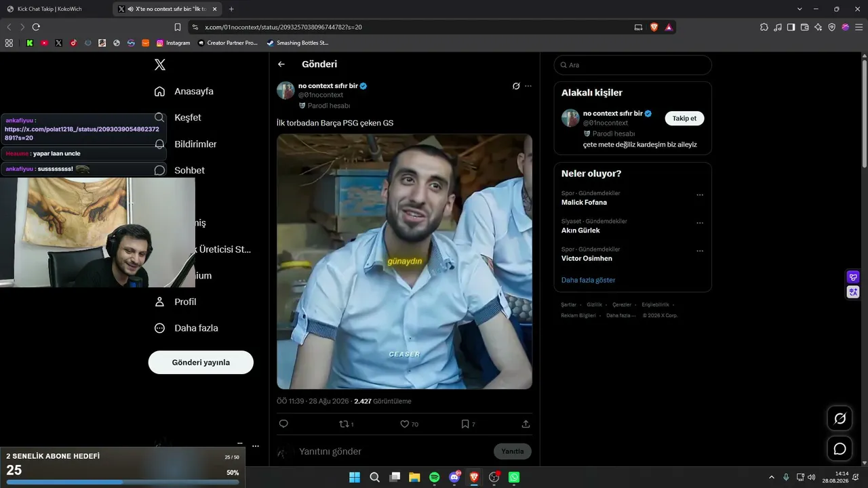The width and height of the screenshot is (868, 488).
Task: Open WhatsApp from the taskbar
Action: 514,477
